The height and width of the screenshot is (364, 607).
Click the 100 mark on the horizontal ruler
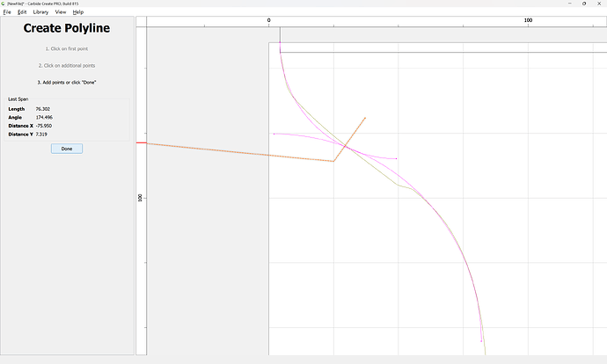coord(528,19)
